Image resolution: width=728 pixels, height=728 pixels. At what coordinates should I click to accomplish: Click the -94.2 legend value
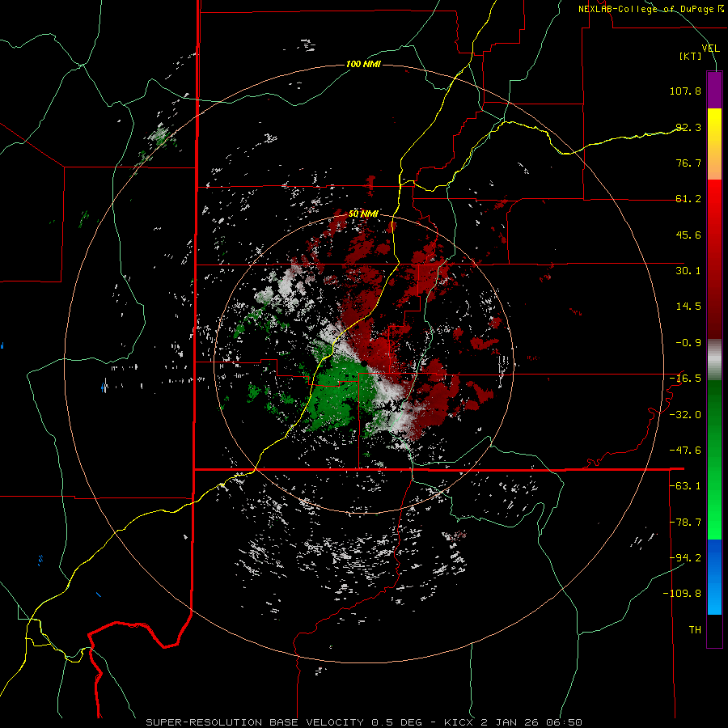coord(685,558)
